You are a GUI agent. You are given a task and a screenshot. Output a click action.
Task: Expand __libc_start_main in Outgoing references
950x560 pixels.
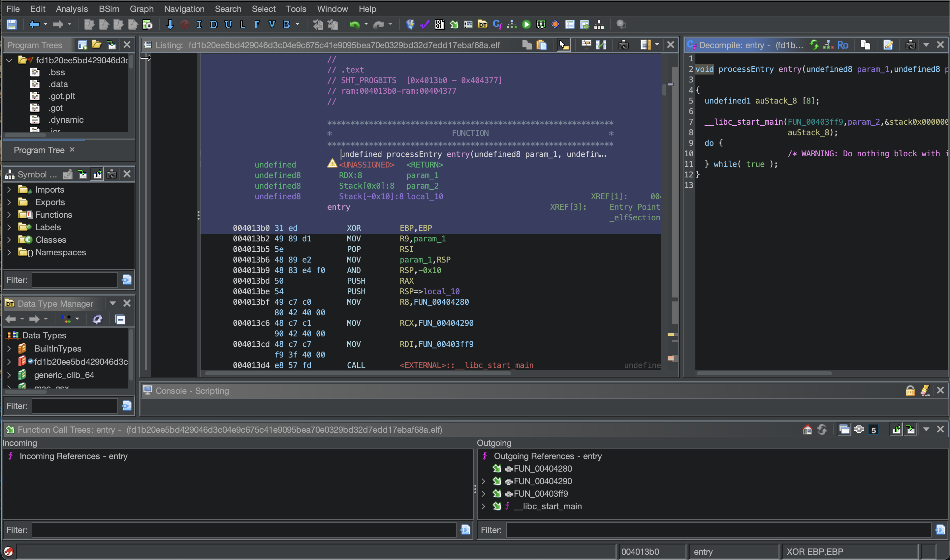click(x=484, y=506)
